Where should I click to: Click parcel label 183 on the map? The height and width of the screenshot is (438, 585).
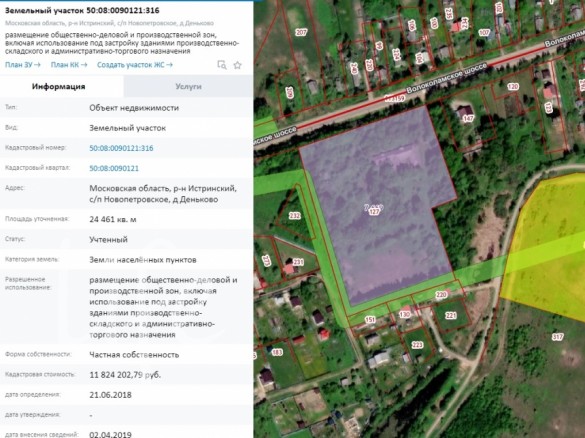(x=277, y=353)
